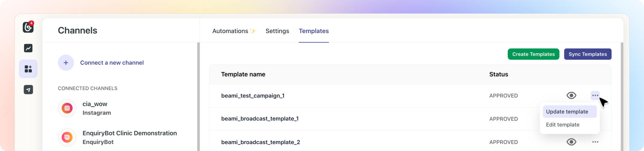Switch to the Settings tab
644x151 pixels.
(x=277, y=31)
